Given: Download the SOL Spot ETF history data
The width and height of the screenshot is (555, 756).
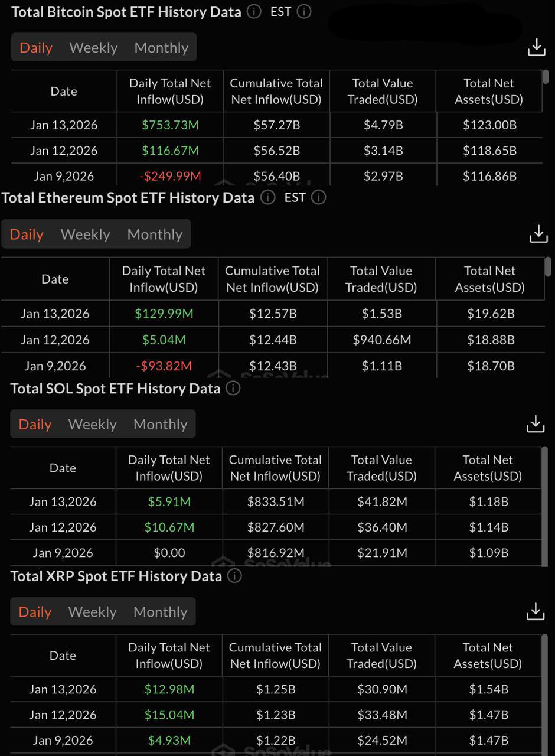Looking at the screenshot, I should click(535, 423).
